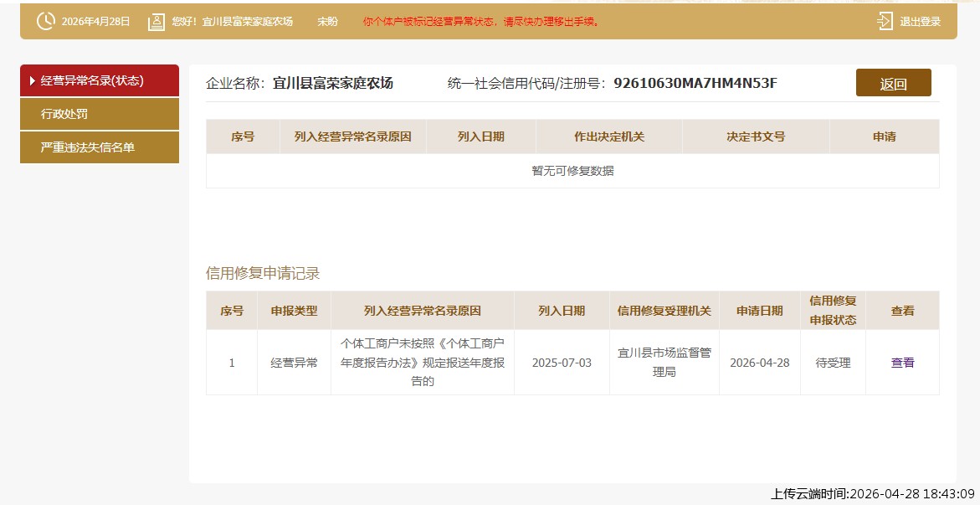The width and height of the screenshot is (980, 505).
Task: Click the username 宋盼 in header
Action: 327,22
